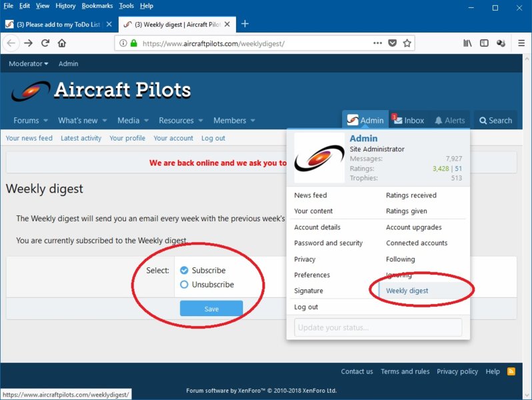Open the History menu
The image size is (532, 400).
[65, 6]
